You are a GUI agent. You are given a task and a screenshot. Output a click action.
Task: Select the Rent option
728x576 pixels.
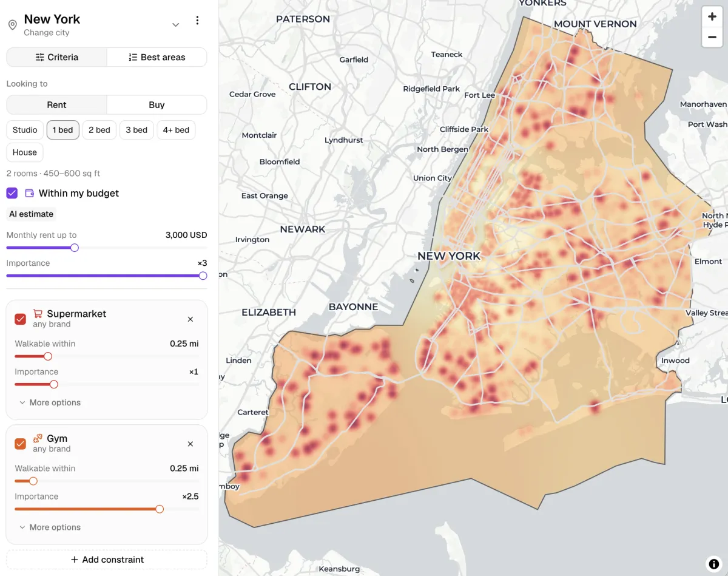pos(56,105)
